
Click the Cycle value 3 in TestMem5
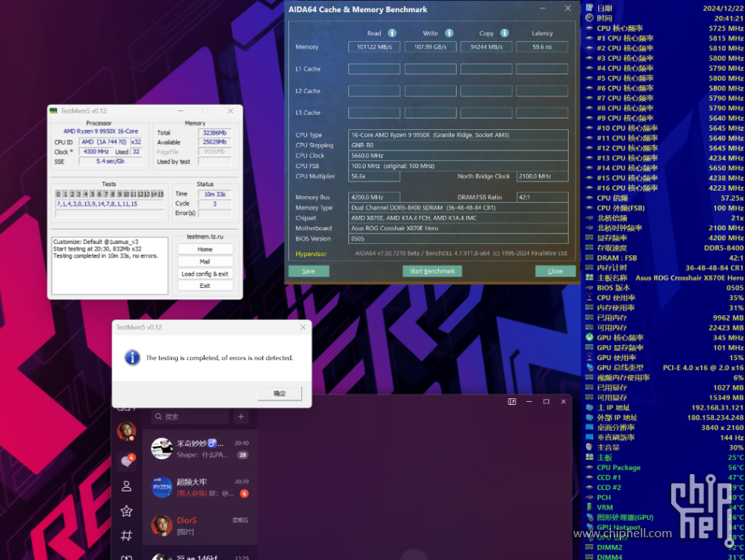coord(214,204)
